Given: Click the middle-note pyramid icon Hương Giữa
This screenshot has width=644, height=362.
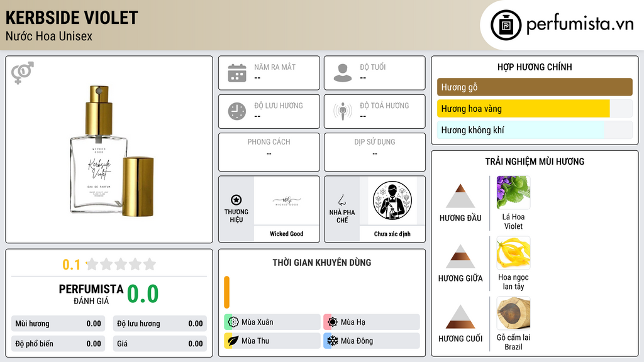Looking at the screenshot, I should point(460,256).
